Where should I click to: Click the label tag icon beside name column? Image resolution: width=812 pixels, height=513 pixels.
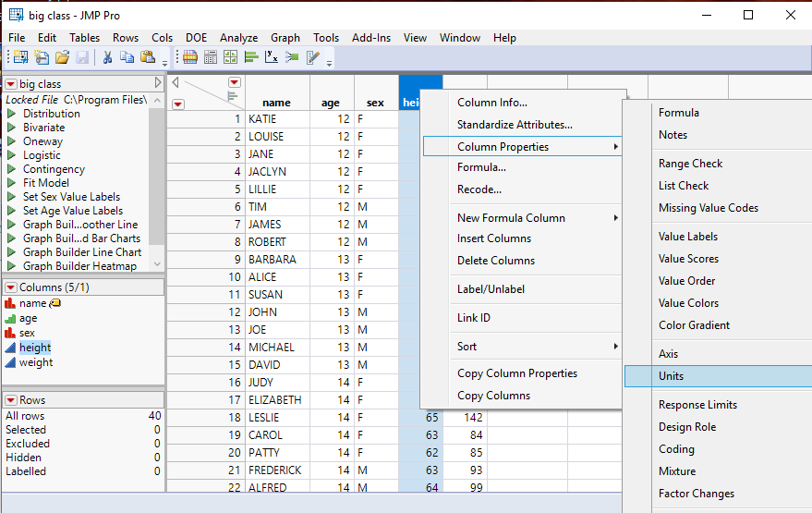55,303
